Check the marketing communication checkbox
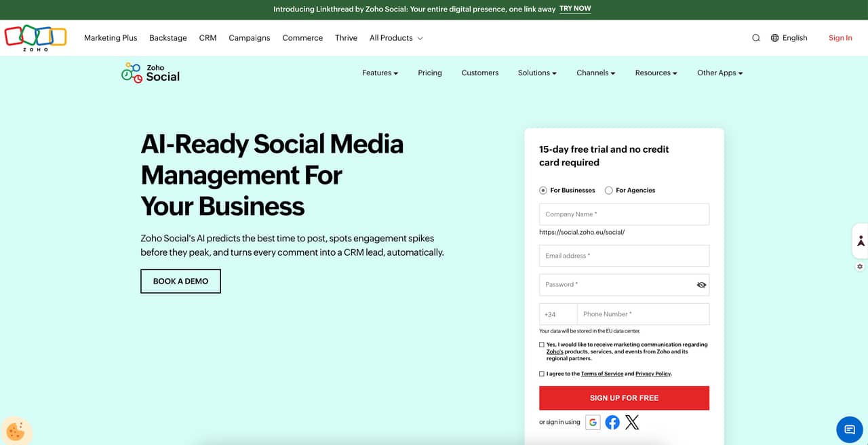This screenshot has height=445, width=868. [x=542, y=345]
